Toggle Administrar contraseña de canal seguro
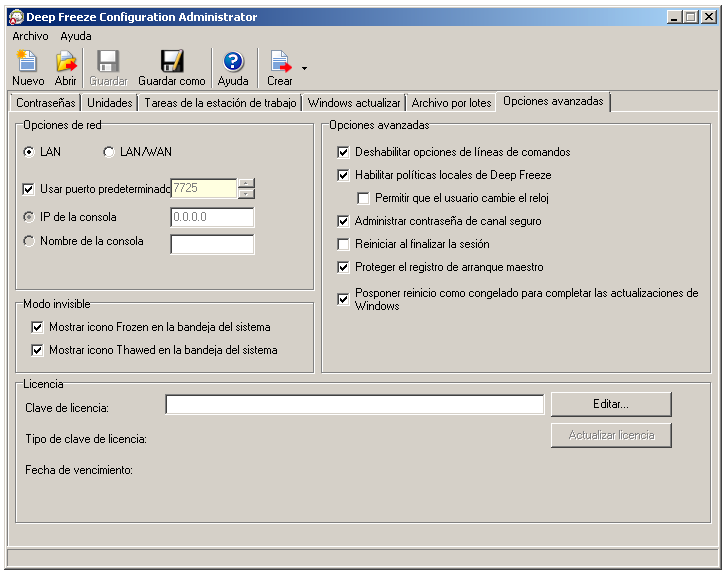 pyautogui.click(x=343, y=221)
